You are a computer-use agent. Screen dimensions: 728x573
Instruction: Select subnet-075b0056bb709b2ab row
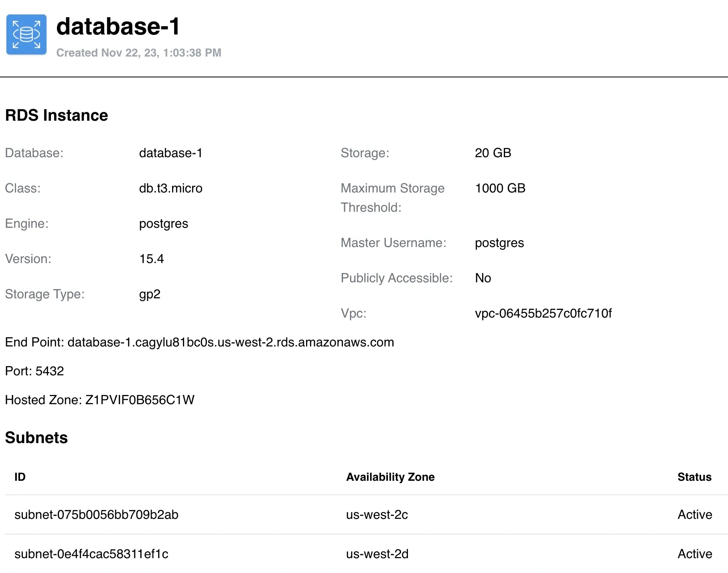click(96, 514)
